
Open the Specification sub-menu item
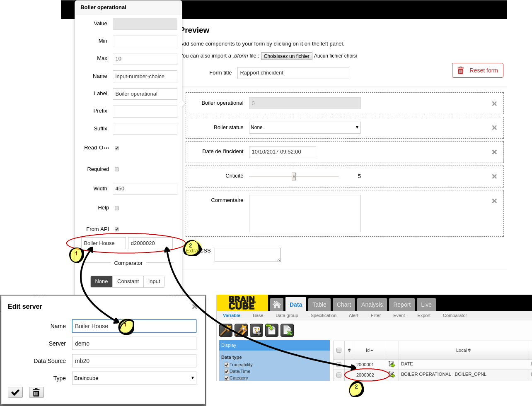[x=323, y=315]
